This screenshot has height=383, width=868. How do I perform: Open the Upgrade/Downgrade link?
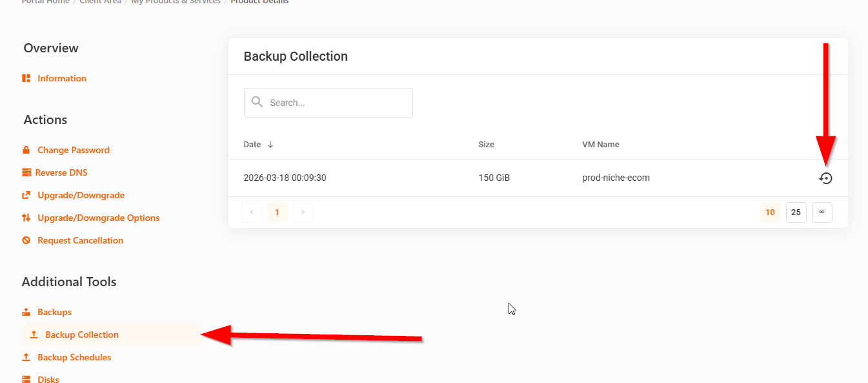pyautogui.click(x=81, y=195)
